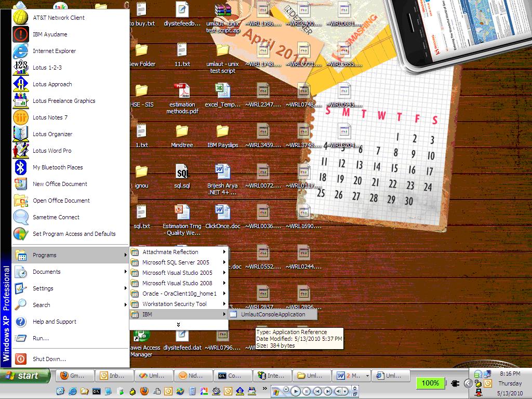Toggle mute on media player toolbar

point(339,391)
